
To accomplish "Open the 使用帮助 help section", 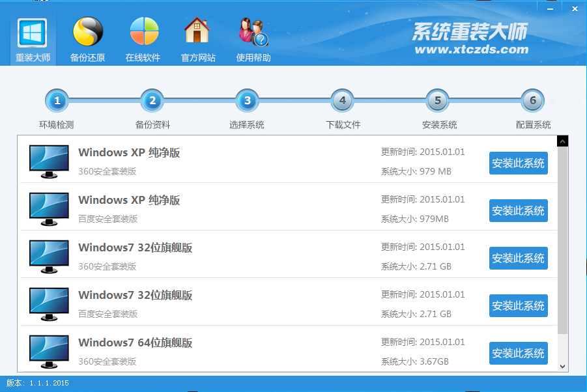I will [253, 40].
